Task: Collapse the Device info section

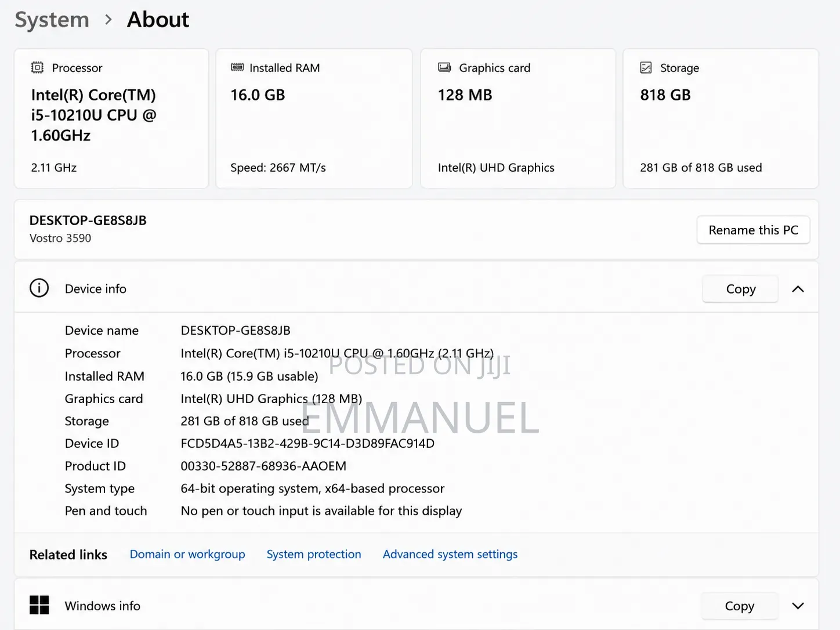Action: (x=798, y=289)
